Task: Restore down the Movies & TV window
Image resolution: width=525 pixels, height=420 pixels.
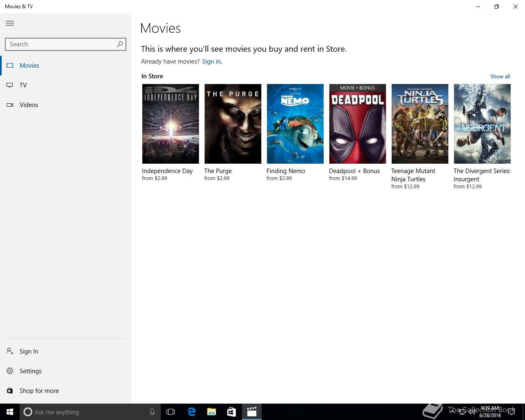Action: point(497,7)
